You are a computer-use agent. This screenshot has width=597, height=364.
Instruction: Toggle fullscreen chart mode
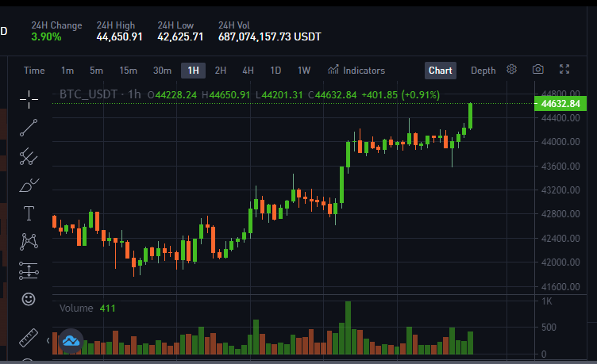click(x=564, y=69)
